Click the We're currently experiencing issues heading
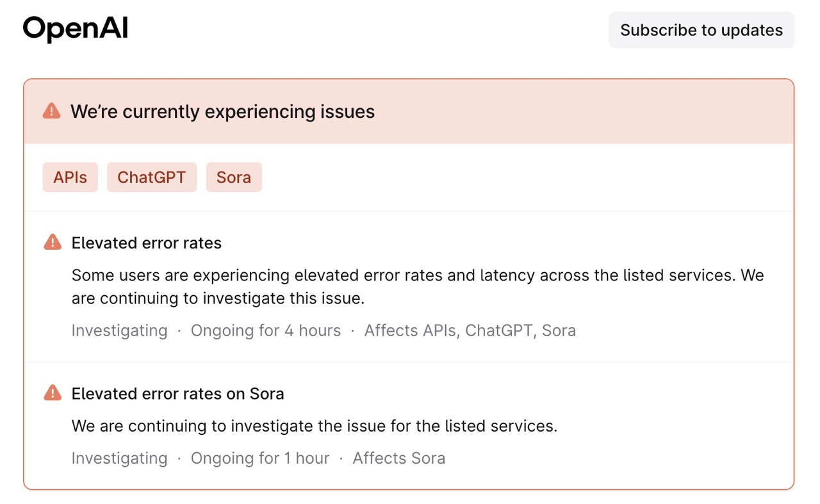The image size is (820, 504). [222, 111]
